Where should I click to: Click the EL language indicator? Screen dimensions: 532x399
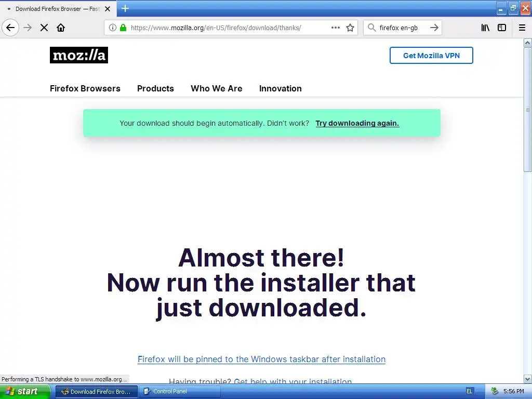pyautogui.click(x=469, y=392)
